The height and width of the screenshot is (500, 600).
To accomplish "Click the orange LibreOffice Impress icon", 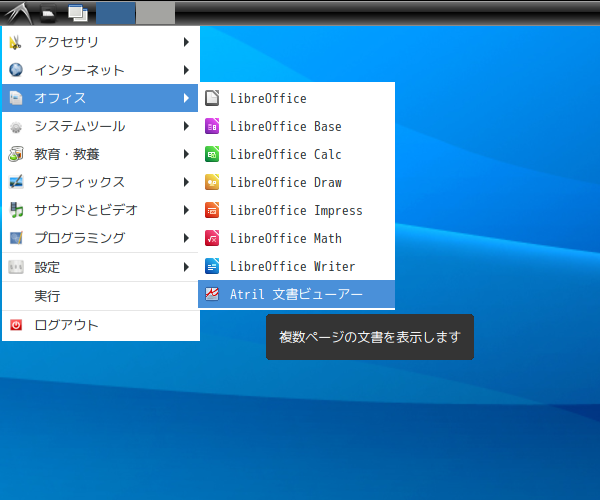I will pos(212,210).
